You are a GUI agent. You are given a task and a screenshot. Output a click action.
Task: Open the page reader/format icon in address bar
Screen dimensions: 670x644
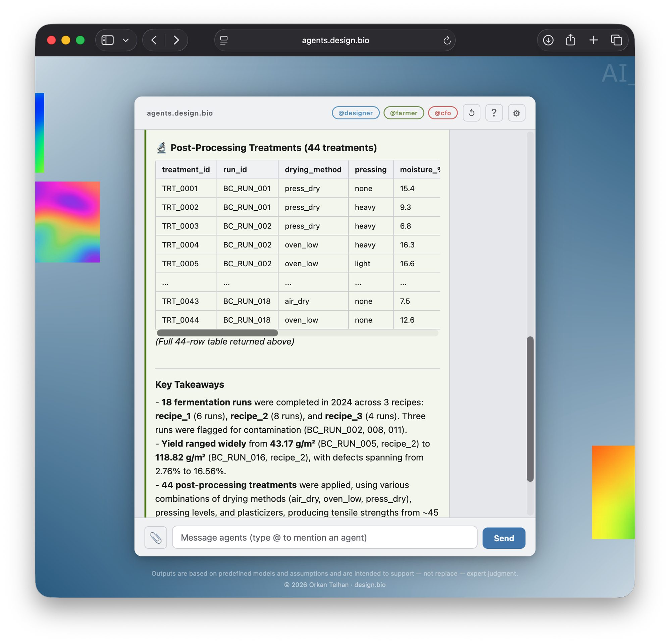224,40
